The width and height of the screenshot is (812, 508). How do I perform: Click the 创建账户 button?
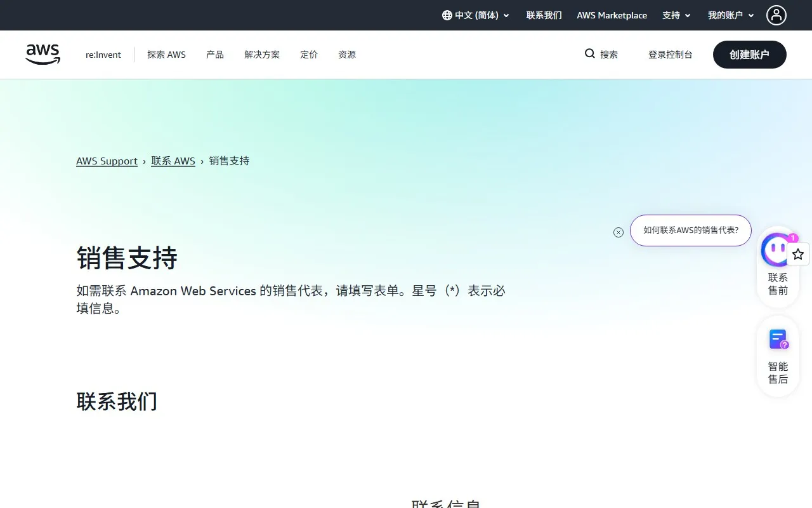coord(749,55)
